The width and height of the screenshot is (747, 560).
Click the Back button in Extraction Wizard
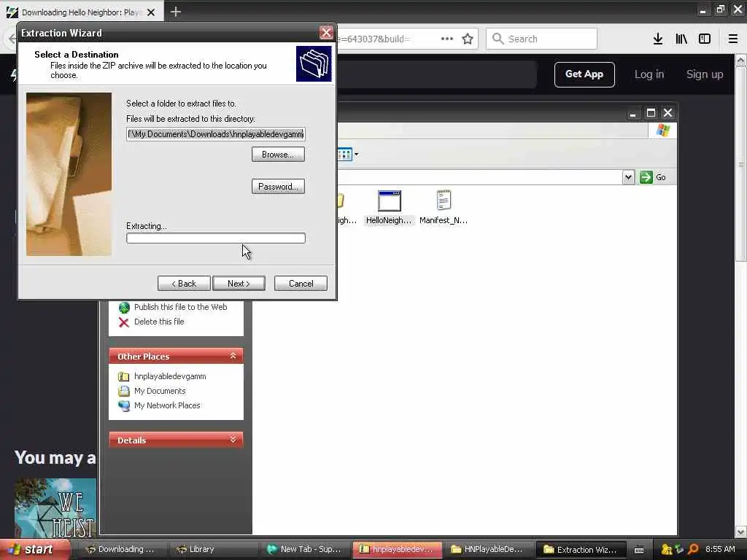click(184, 284)
